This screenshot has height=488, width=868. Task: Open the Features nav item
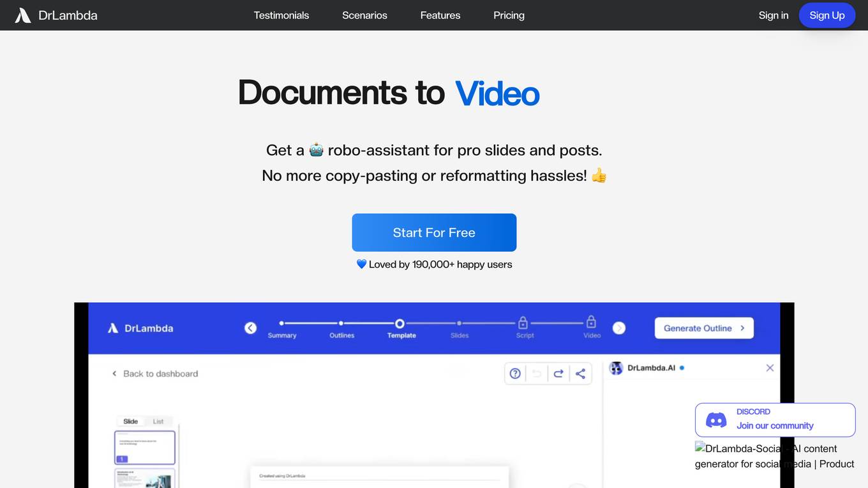click(x=440, y=15)
